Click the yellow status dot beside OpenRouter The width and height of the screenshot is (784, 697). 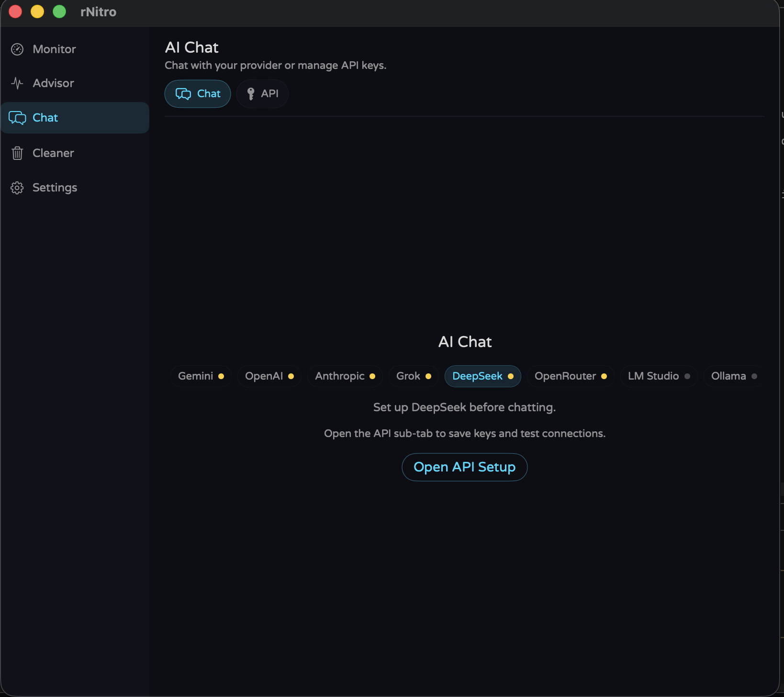click(604, 376)
